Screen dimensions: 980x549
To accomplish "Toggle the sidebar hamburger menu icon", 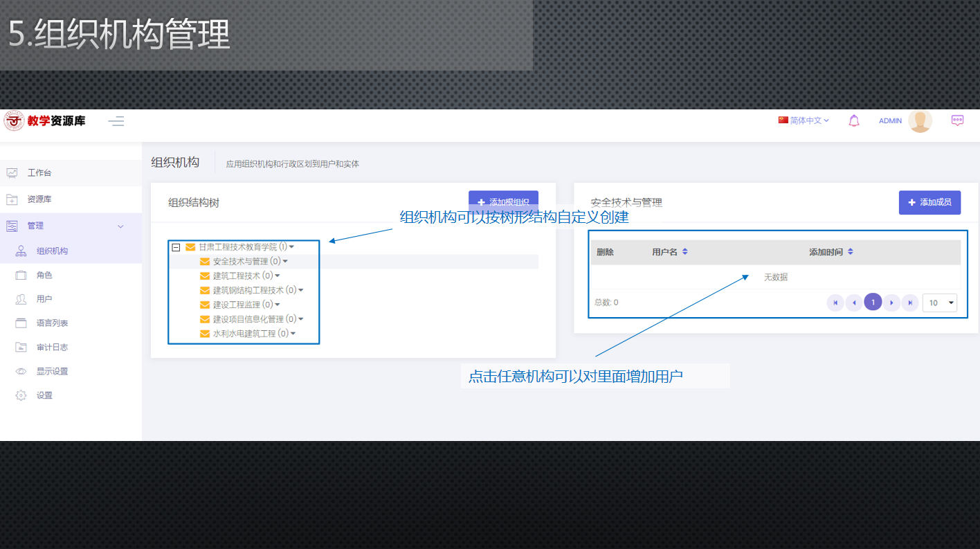I will [x=116, y=121].
